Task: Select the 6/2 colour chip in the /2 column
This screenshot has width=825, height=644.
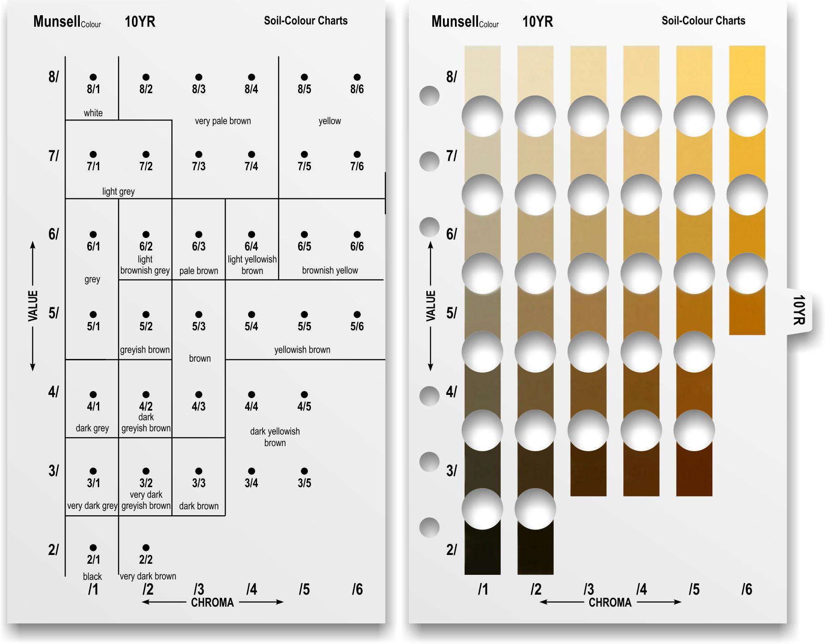Action: point(536,233)
